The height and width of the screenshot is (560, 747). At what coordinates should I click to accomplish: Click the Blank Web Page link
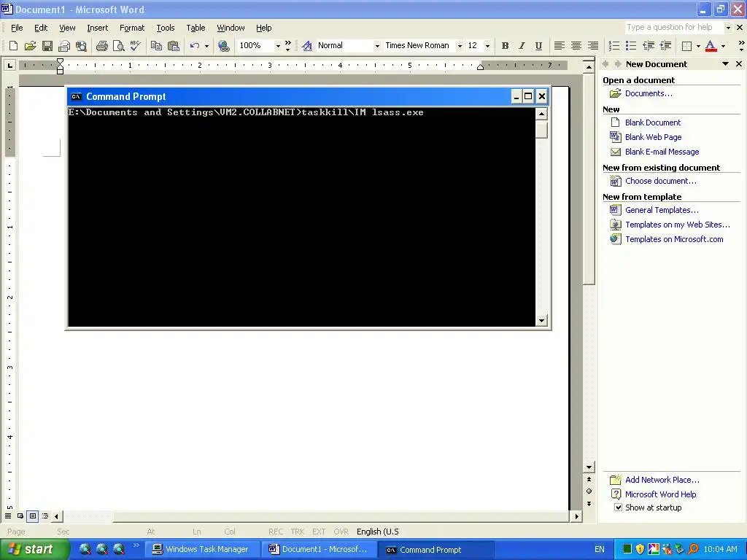tap(653, 137)
